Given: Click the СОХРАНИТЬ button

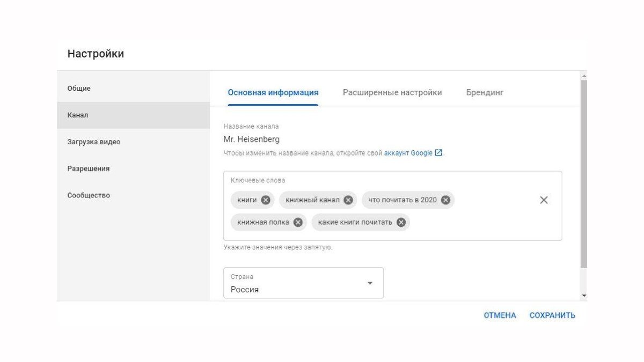Looking at the screenshot, I should [552, 315].
